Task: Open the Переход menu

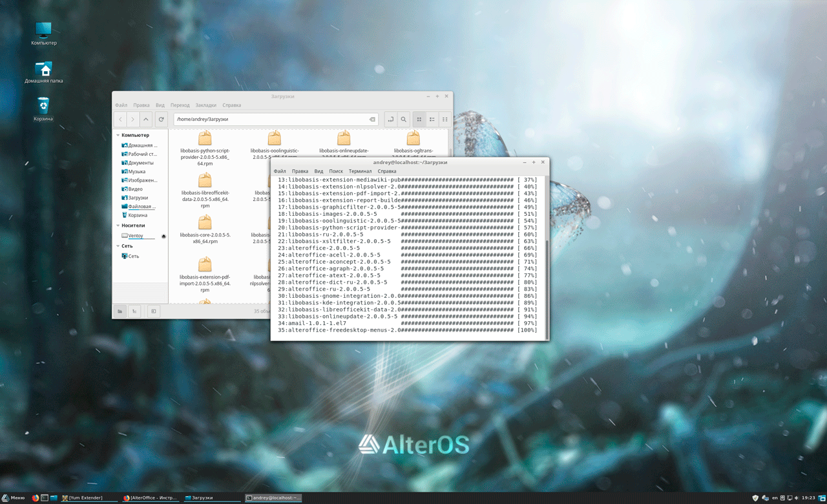Action: tap(180, 105)
